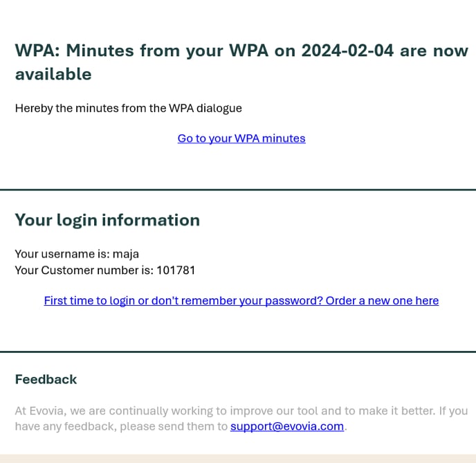
Task: Click 'Hereby the minutes from the WPA dialogue' text
Action: [x=129, y=109]
